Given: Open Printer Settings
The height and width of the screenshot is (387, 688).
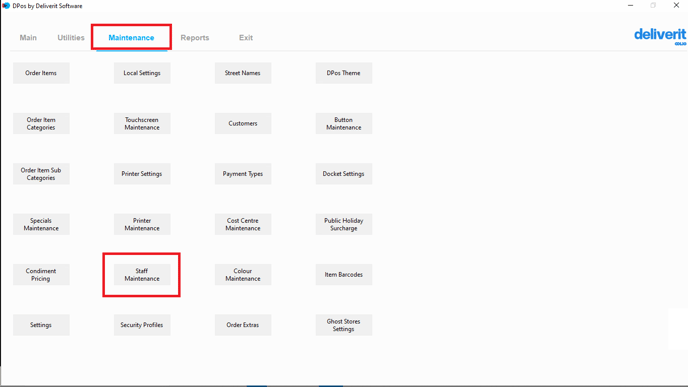Looking at the screenshot, I should 142,174.
